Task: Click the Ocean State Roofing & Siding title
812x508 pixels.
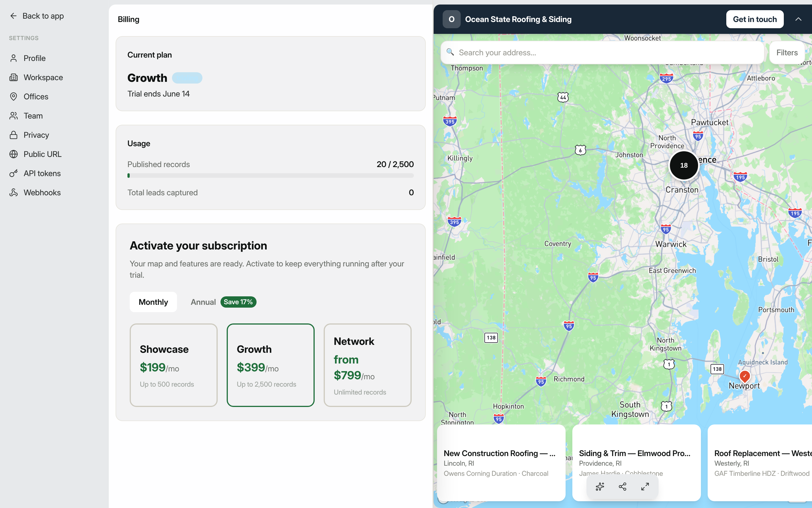Action: pos(518,19)
